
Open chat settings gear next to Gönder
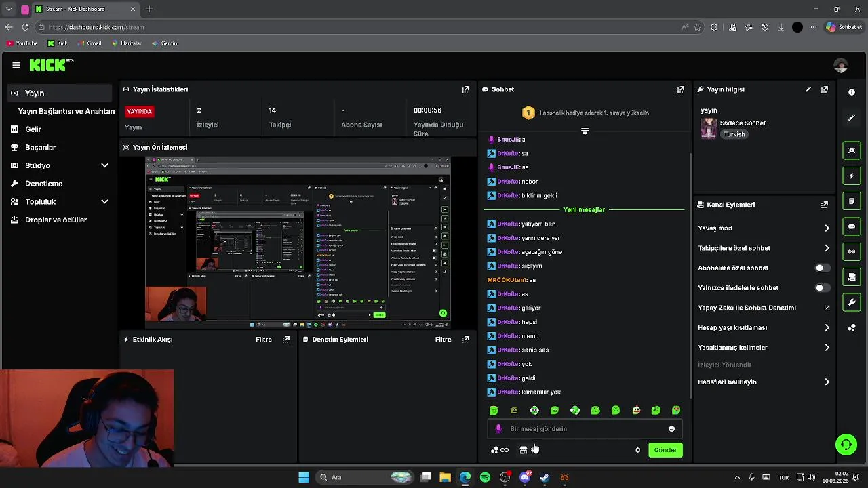[x=637, y=450]
